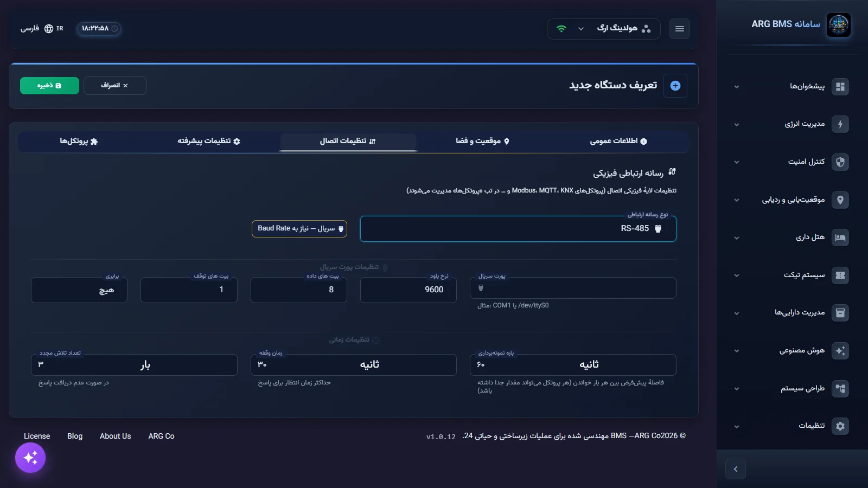
Task: Click the holding organization icon in header
Action: coord(646,29)
